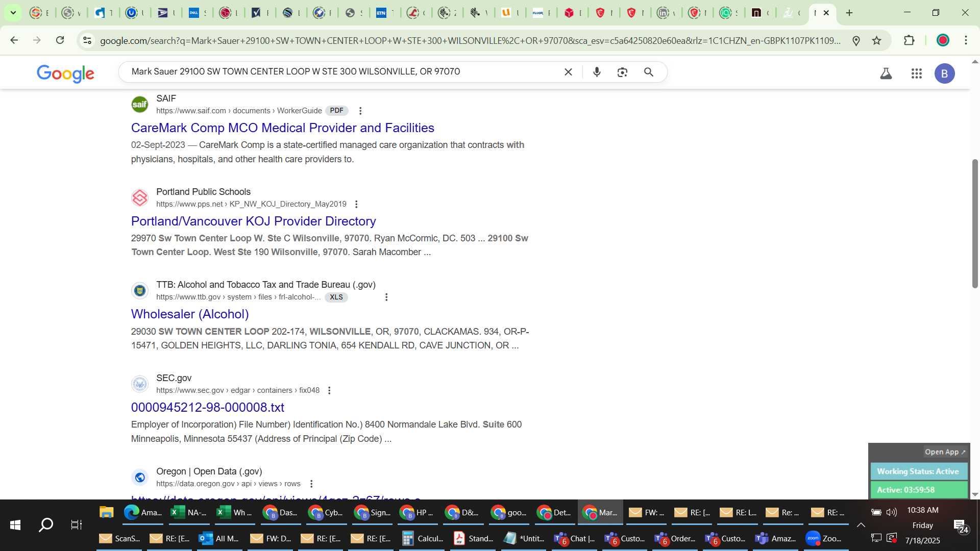Click inside the Google search input field
980x551 pixels.
[342, 72]
